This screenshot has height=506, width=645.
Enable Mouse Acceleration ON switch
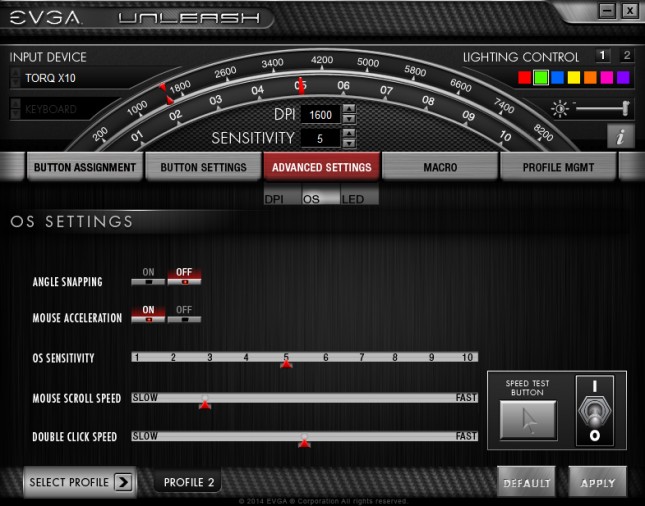148,313
